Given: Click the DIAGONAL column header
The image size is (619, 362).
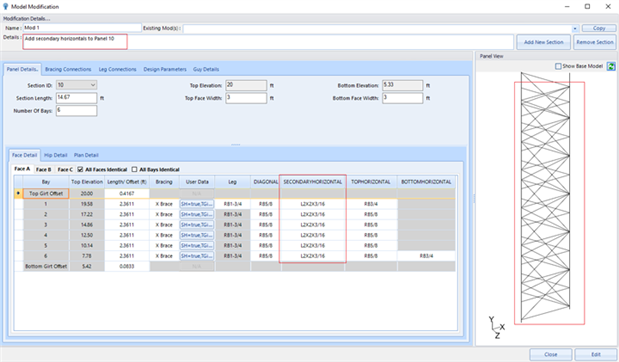Looking at the screenshot, I should point(265,182).
